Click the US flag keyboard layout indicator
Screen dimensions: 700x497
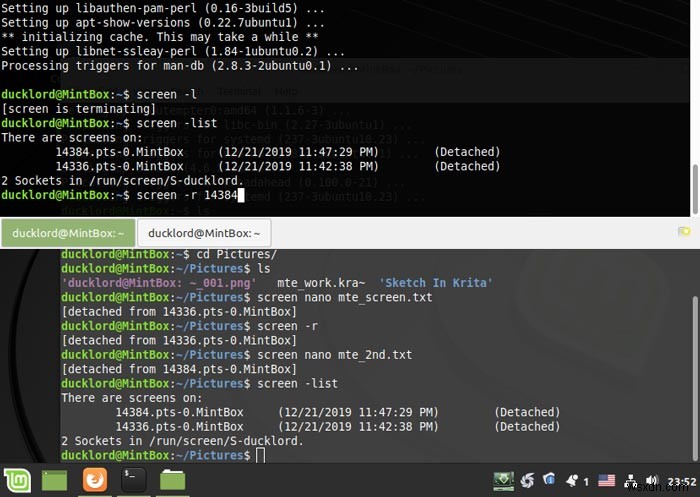pyautogui.click(x=606, y=481)
